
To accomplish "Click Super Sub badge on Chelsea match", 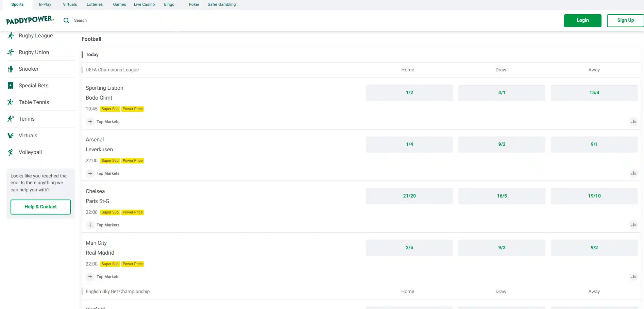I will pos(110,212).
